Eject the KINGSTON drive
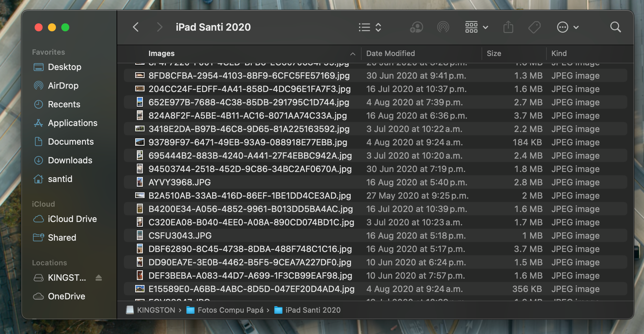This screenshot has width=644, height=334. (99, 278)
